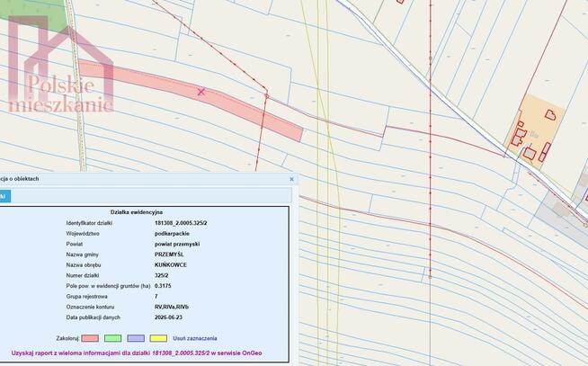Close the object information panel
The width and height of the screenshot is (588, 366).
[291, 179]
